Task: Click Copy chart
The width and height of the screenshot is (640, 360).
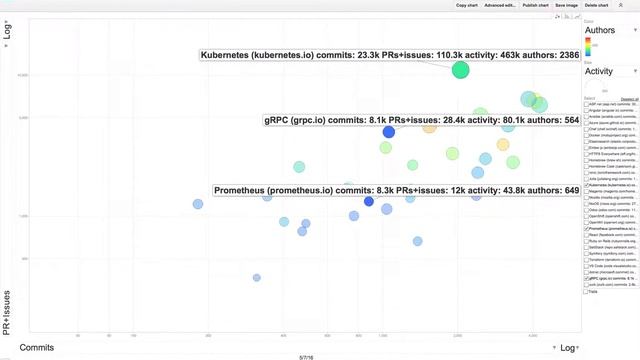Action: click(467, 5)
